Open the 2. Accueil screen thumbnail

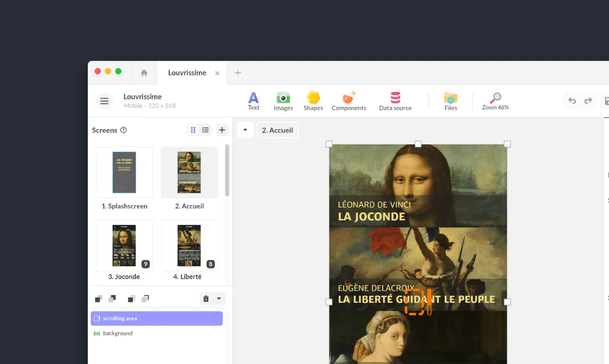[189, 172]
